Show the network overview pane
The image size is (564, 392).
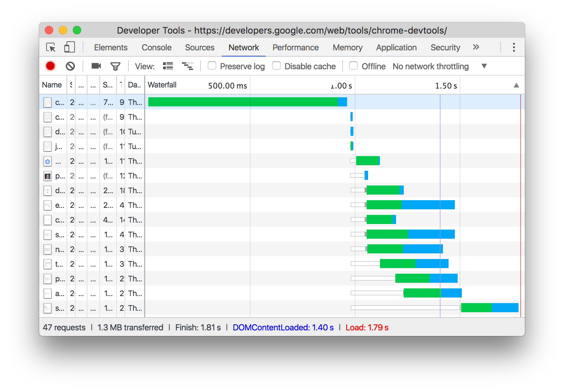click(188, 66)
